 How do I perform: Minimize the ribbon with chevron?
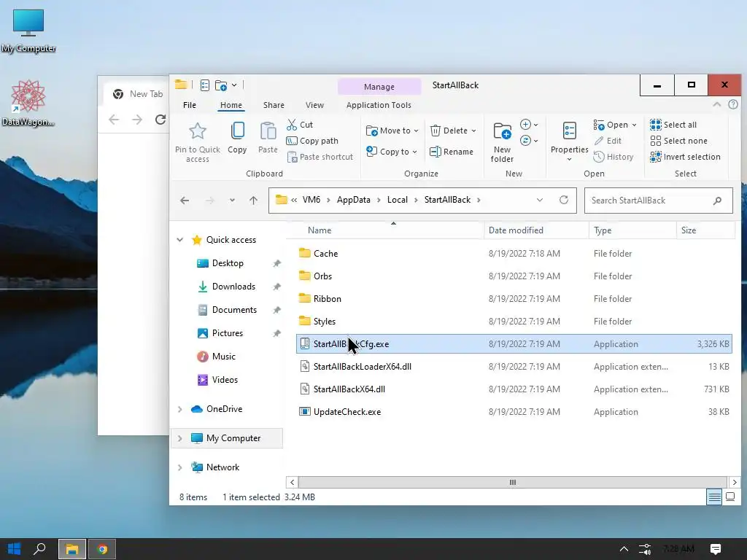click(x=716, y=104)
